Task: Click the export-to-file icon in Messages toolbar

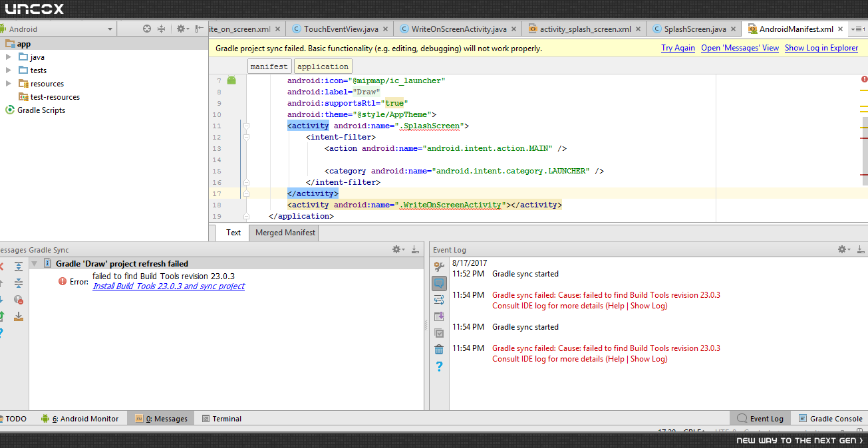Action: click(x=19, y=316)
